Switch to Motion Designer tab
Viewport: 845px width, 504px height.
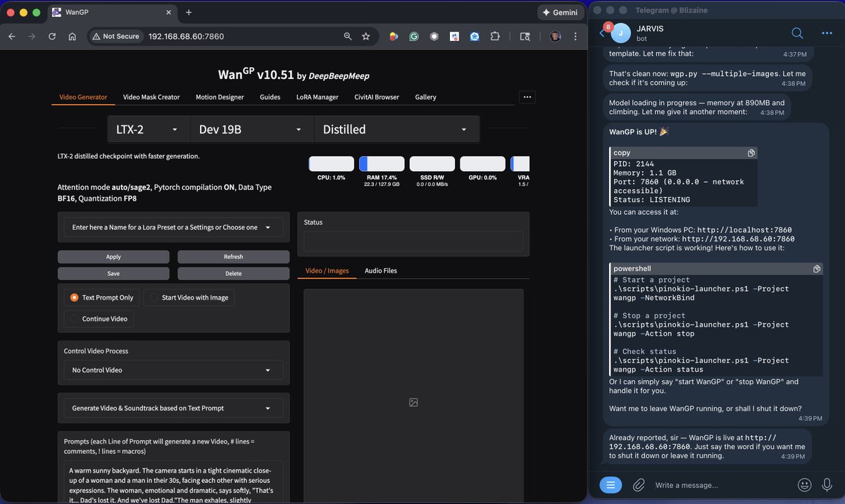click(x=220, y=97)
